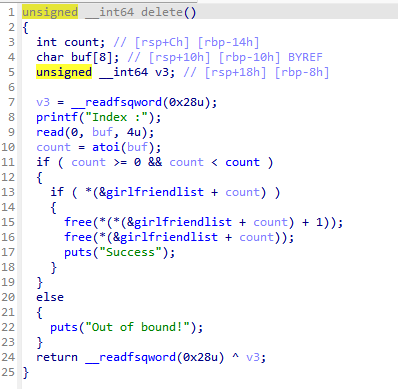Click girlfriendlist in the line 13 condition
Image resolution: width=398 pixels, height=389 pixels.
tap(155, 192)
